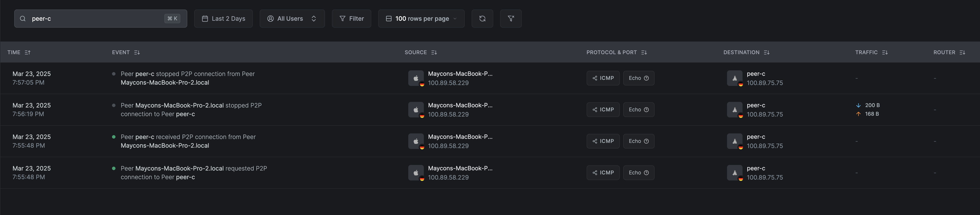Click the search magnifier icon

point(23,19)
